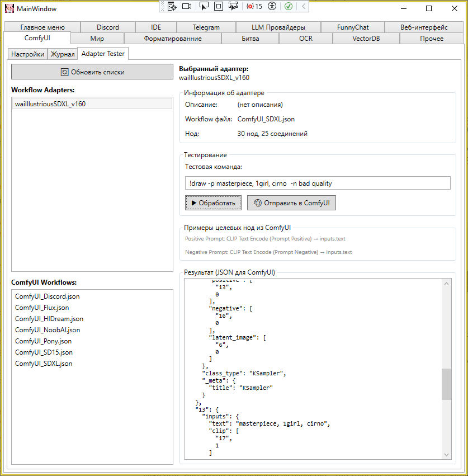Open the Журнал sub-tab
The image size is (468, 476).
(63, 54)
